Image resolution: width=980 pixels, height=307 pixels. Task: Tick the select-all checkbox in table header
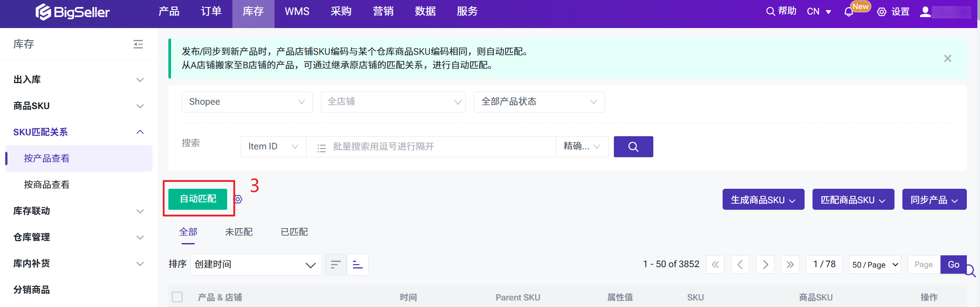177,297
